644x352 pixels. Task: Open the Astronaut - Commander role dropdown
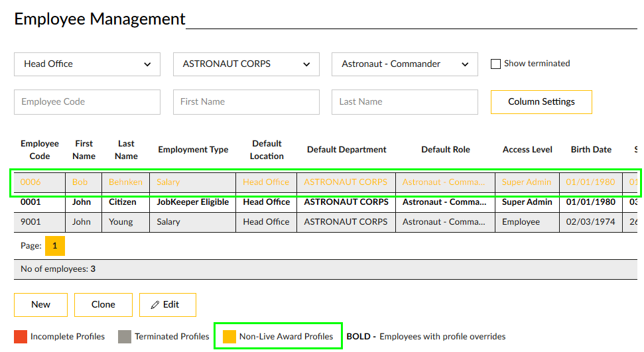click(x=405, y=64)
